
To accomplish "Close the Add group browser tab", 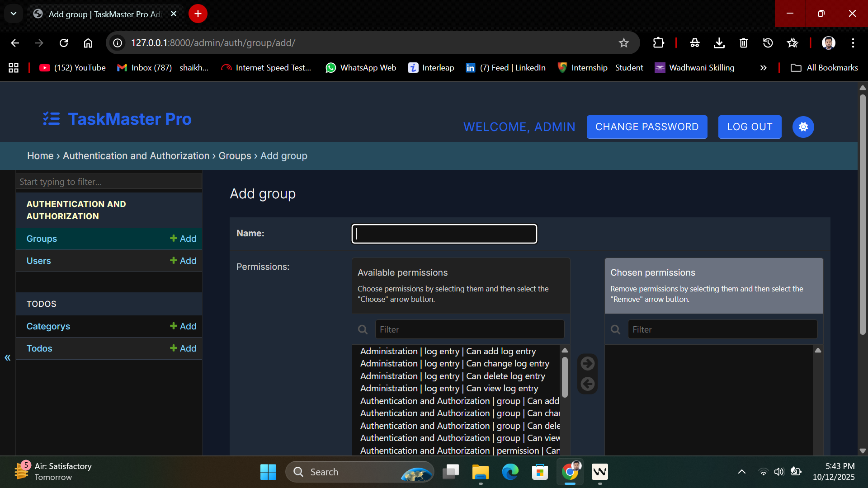I will [x=174, y=14].
